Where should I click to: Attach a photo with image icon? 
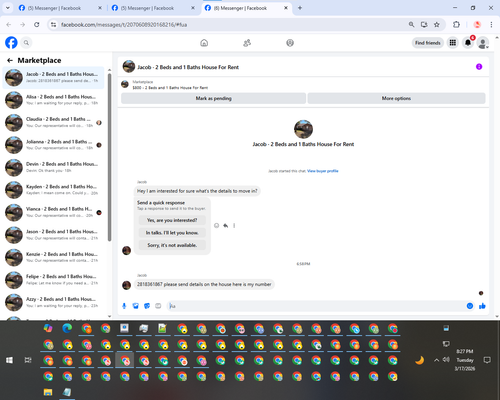(136, 306)
